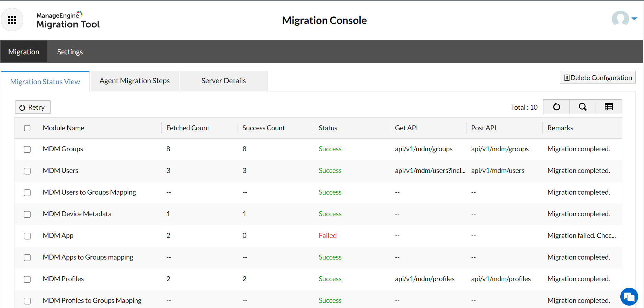Sort by the Module Name column header
This screenshot has width=644, height=308.
(x=64, y=128)
